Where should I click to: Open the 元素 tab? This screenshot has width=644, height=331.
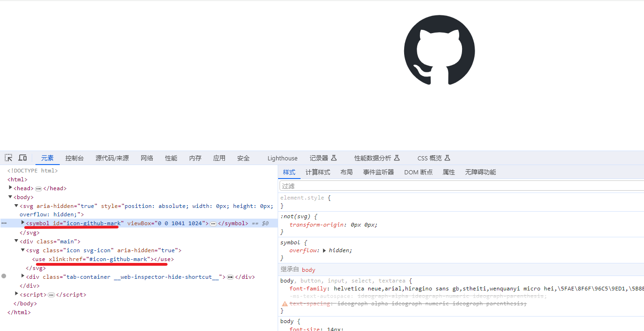pos(47,158)
